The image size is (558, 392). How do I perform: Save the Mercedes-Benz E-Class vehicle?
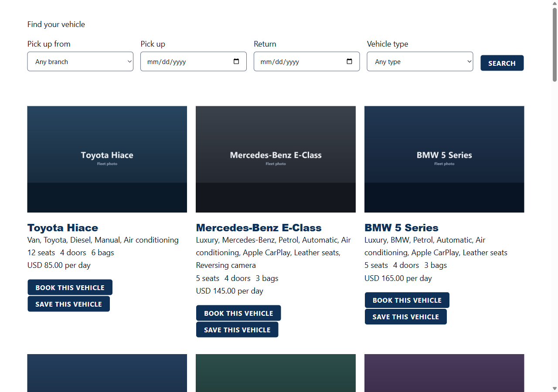point(237,330)
